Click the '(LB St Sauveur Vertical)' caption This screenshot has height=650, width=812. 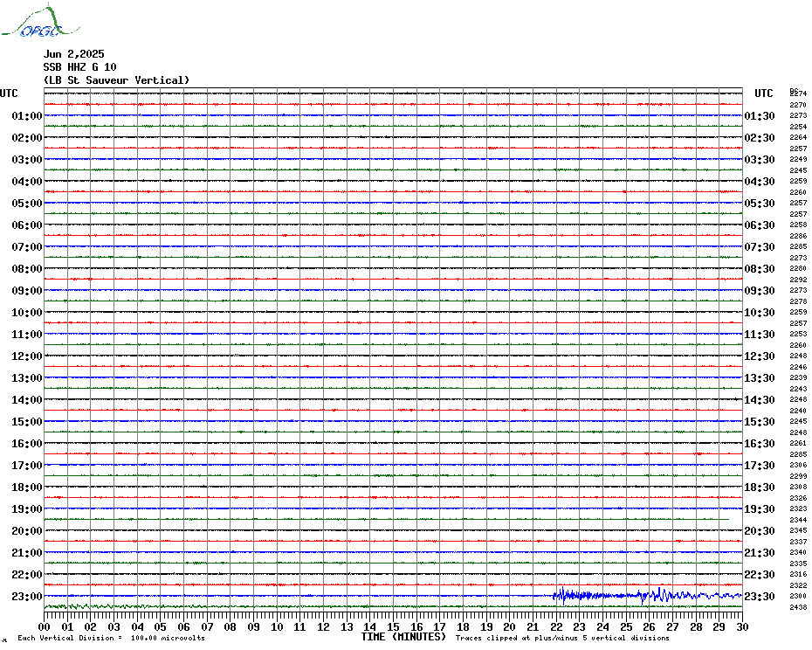click(116, 80)
